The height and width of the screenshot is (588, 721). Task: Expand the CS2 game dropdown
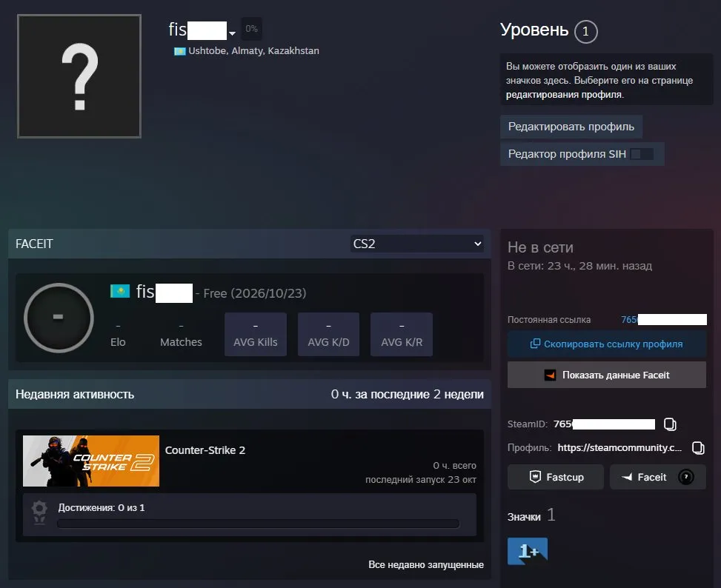[x=417, y=244]
